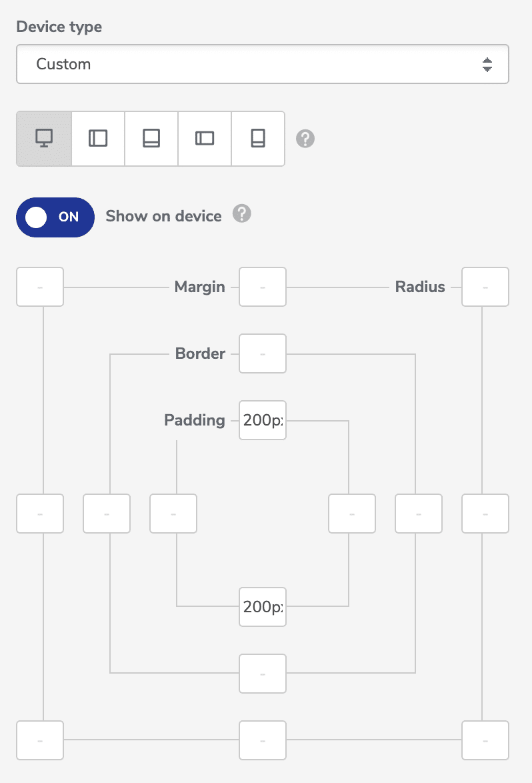Viewport: 532px width, 783px height.
Task: Click the top-right Radius input field
Action: click(485, 286)
